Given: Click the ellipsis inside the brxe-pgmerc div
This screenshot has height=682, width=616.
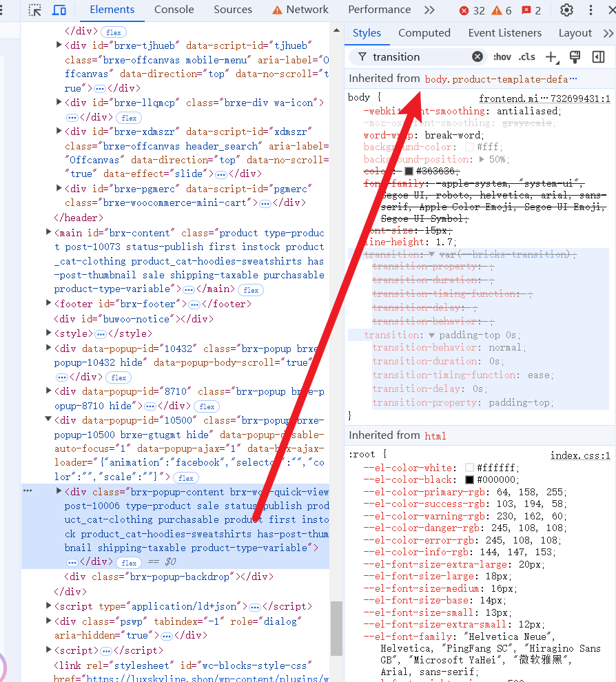Looking at the screenshot, I should click(x=265, y=203).
